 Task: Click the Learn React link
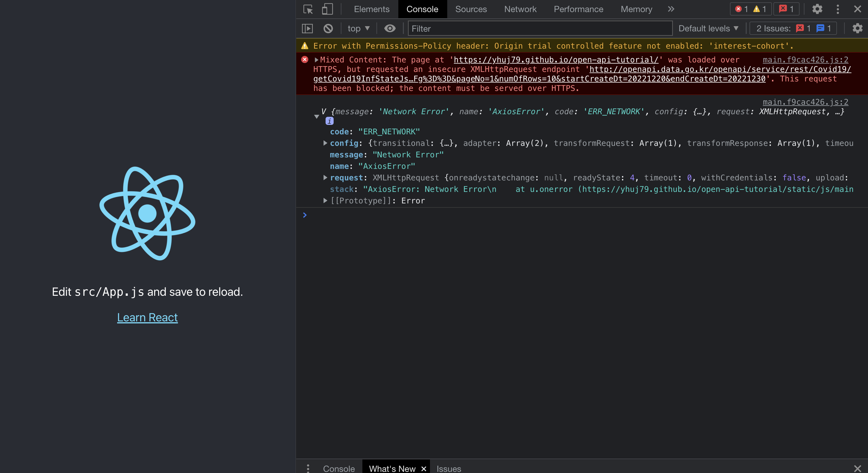click(x=147, y=317)
